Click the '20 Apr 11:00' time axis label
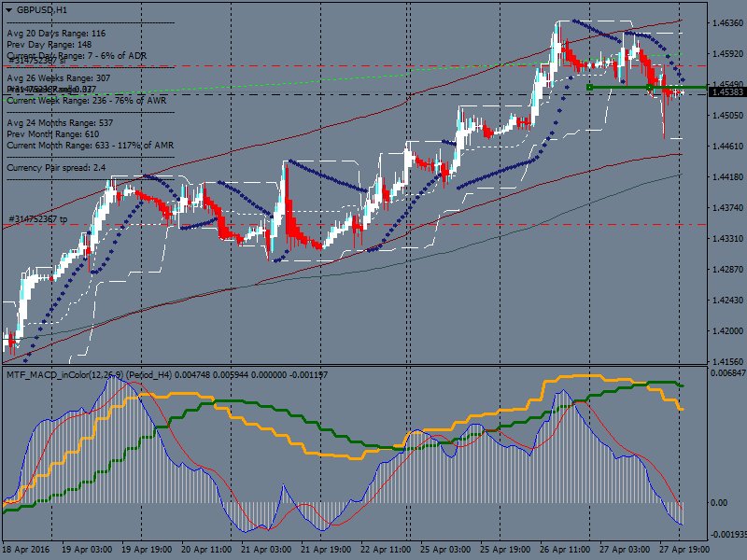The height and width of the screenshot is (560, 747). (x=206, y=550)
